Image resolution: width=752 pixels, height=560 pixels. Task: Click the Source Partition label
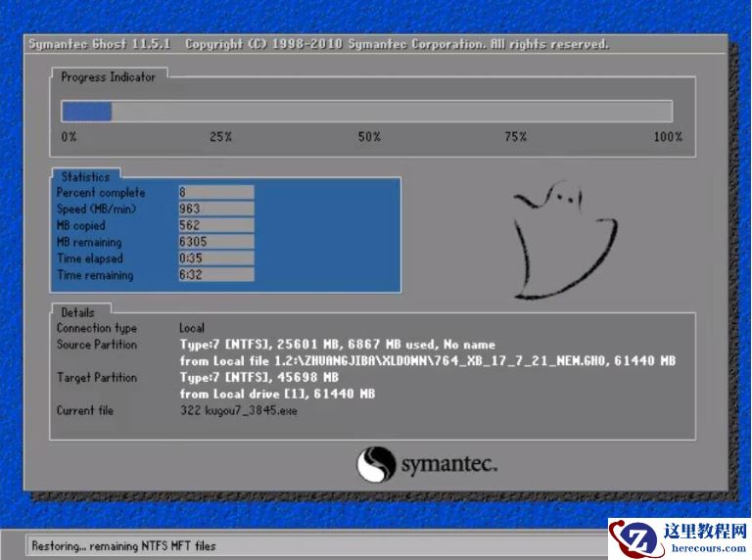(97, 345)
